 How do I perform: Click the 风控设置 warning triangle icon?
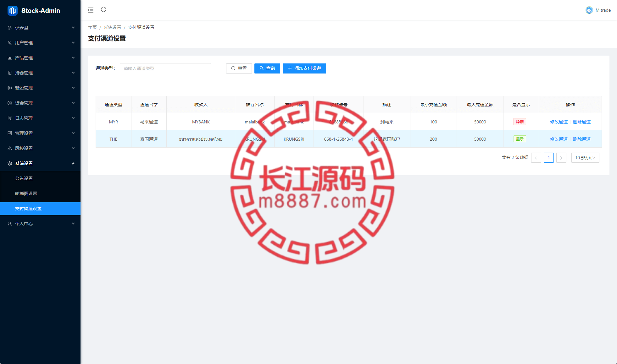[10, 148]
